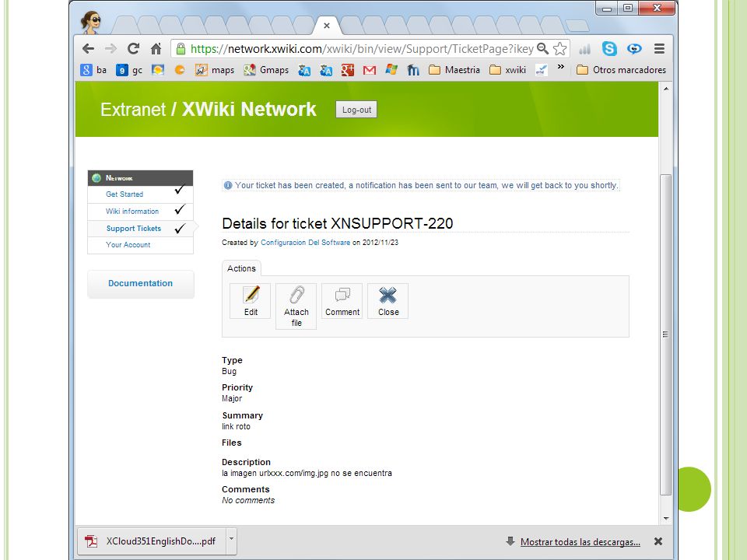Close the ticket with the X action
This screenshot has width=747, height=560.
[388, 301]
